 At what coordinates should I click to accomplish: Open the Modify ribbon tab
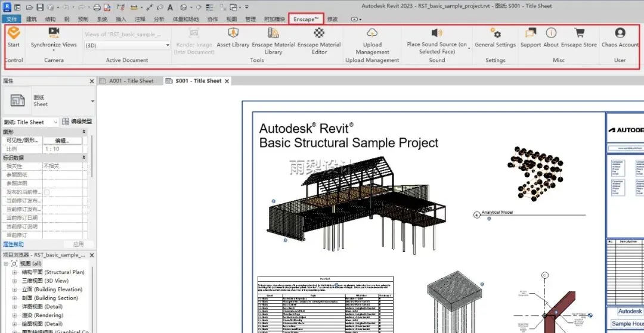point(332,19)
